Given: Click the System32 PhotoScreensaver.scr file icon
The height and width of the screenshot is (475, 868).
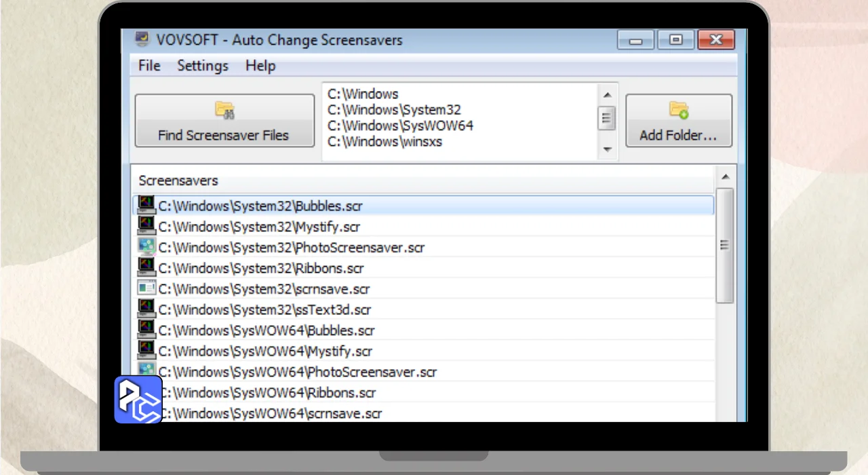Looking at the screenshot, I should pyautogui.click(x=146, y=247).
